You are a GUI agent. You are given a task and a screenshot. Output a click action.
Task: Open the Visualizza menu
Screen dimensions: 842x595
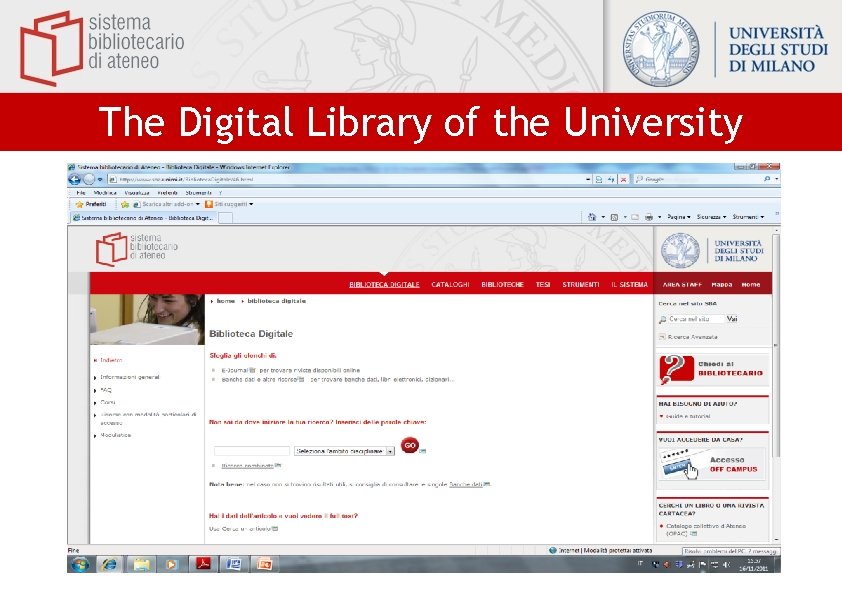pos(136,193)
